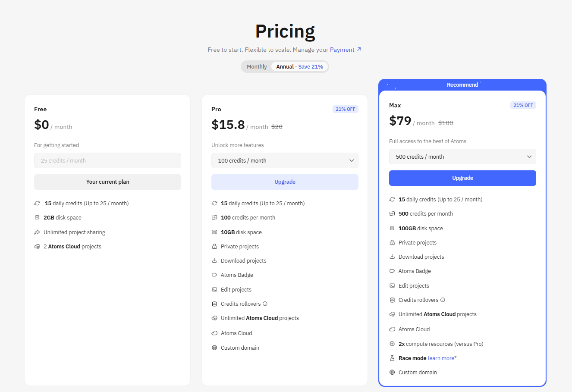This screenshot has height=392, width=572.
Task: Click the 21% OFF badge on Max plan
Action: [x=523, y=105]
